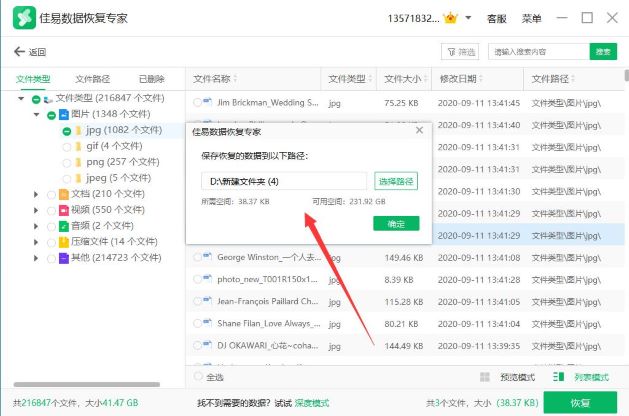Viewport: 629px width, 416px height.
Task: Collapse the 图片 tree node
Action: 37,115
